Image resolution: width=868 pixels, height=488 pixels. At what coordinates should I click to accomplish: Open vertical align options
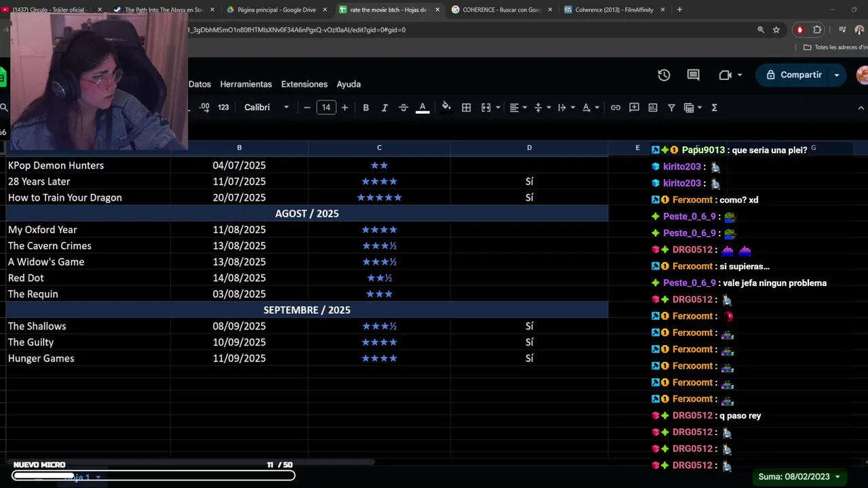click(542, 107)
